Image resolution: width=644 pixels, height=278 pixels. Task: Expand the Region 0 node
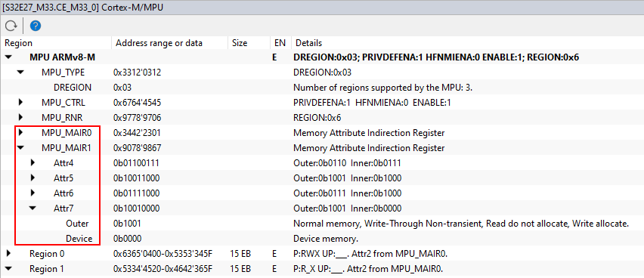click(x=8, y=254)
